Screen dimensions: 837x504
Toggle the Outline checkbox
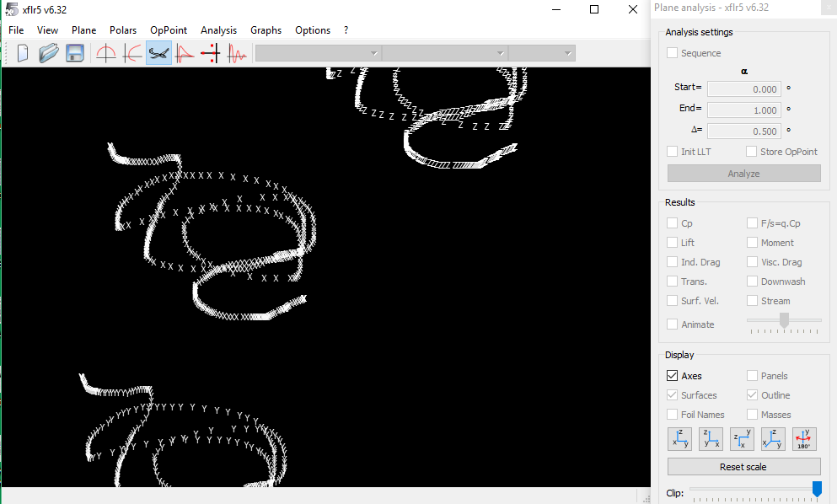pyautogui.click(x=752, y=395)
